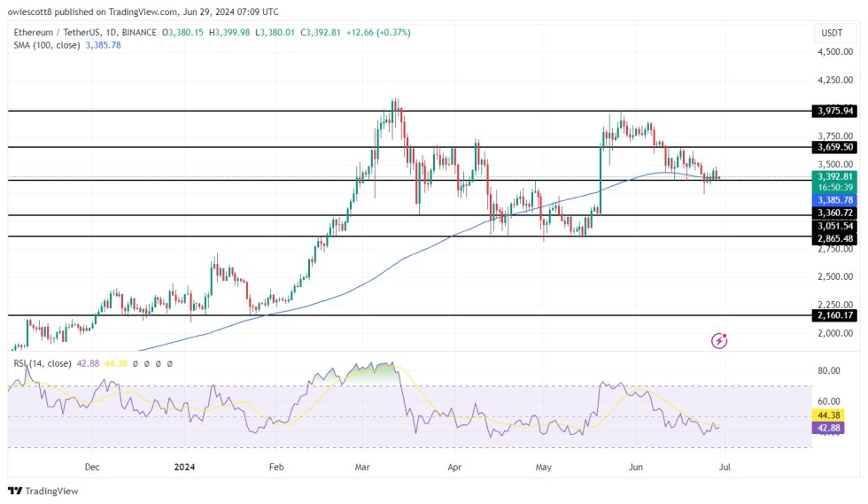Click the green current price 3,392.81 label
This screenshot has width=868, height=504.
(x=833, y=176)
